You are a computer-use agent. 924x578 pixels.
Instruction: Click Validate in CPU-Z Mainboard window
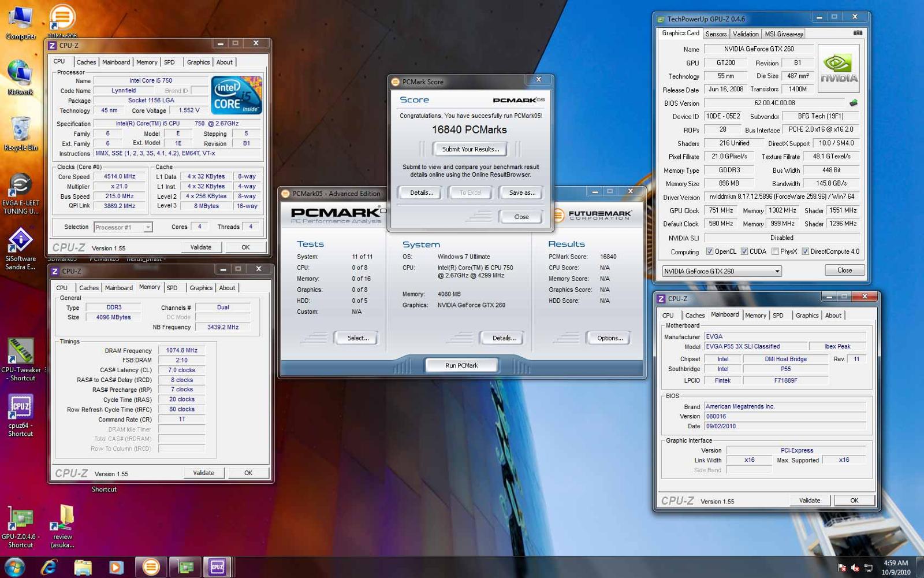[x=809, y=501]
